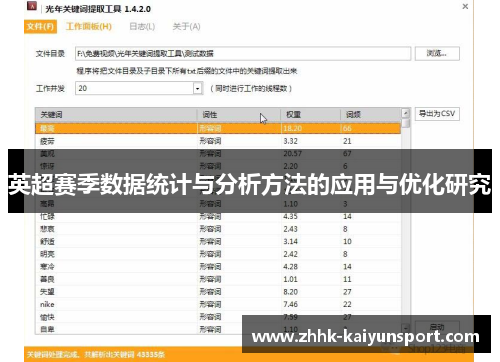The height and width of the screenshot is (362, 500).
Task: Sort by the 关键词 column header
Action: 116,115
